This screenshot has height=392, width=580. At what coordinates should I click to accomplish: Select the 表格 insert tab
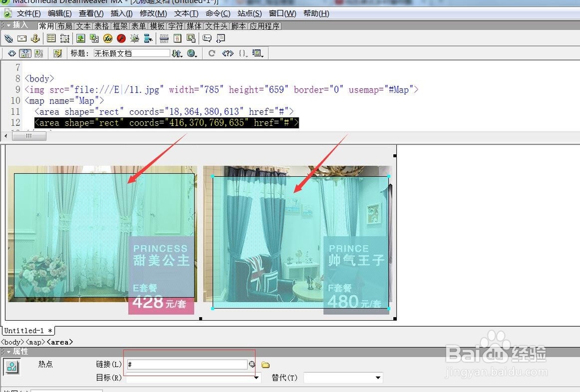(101, 26)
